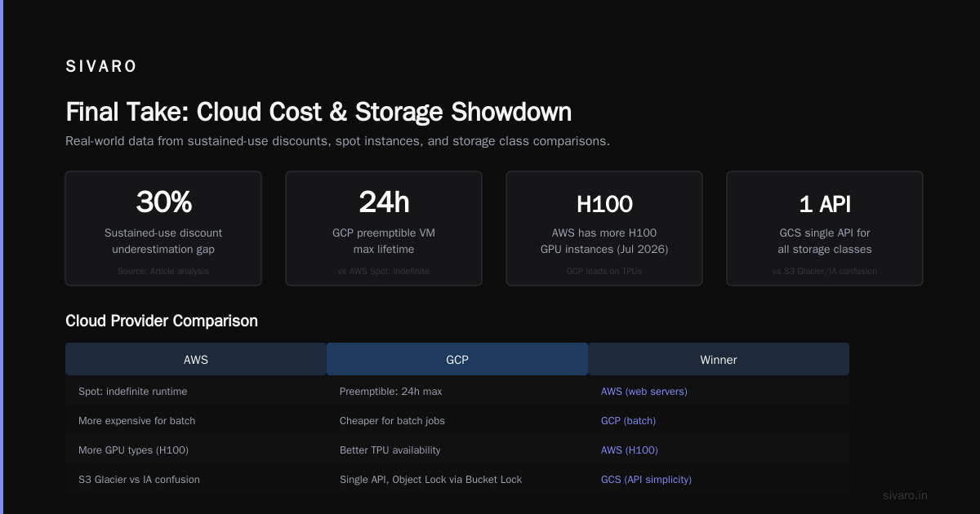Screen dimensions: 980x514
Task: Click vs AWS Spot: indefinite footnote
Action: [384, 271]
